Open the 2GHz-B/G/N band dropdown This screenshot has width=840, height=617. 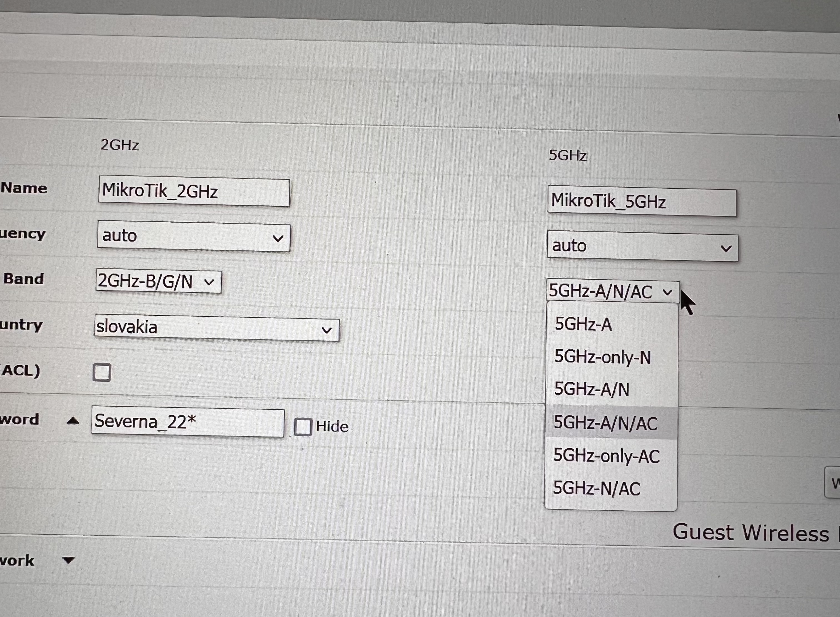158,282
